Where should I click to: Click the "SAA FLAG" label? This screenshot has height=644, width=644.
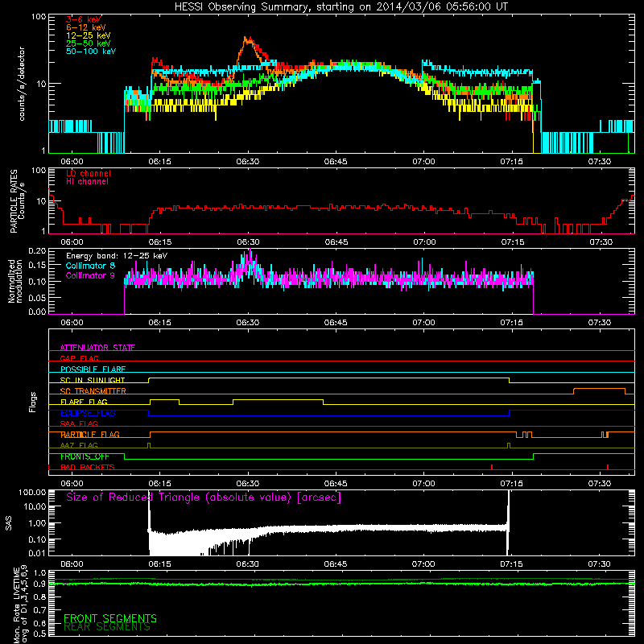(x=79, y=423)
